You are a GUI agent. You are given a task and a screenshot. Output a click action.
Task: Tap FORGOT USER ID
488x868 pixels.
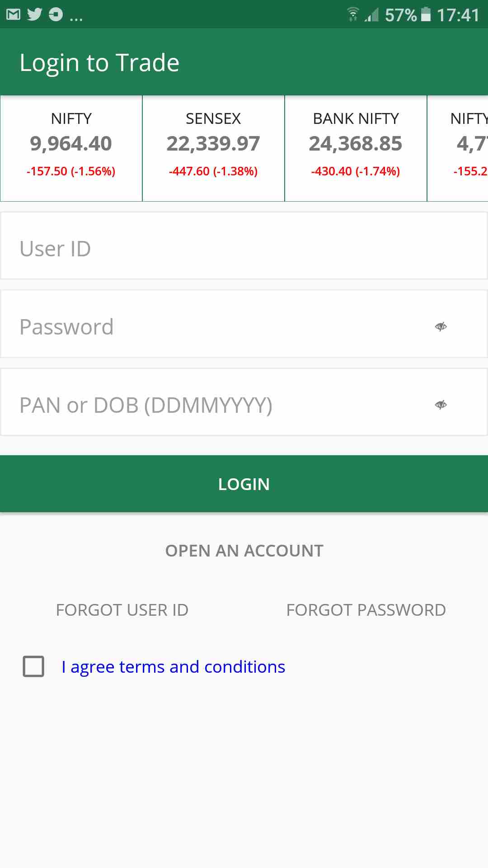click(122, 610)
